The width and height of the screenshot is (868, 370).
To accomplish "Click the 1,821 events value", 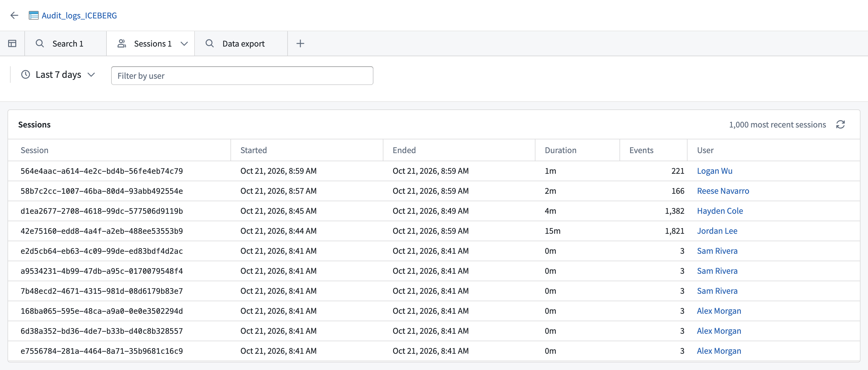I will click(674, 231).
